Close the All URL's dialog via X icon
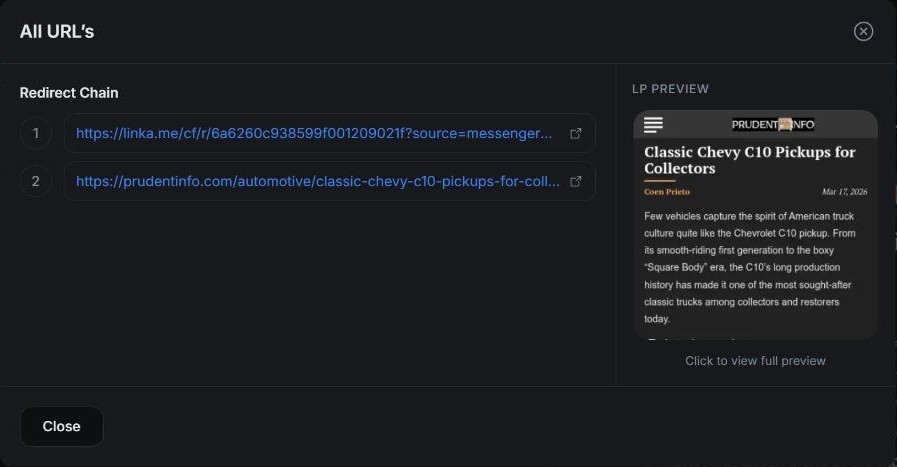 (x=863, y=31)
